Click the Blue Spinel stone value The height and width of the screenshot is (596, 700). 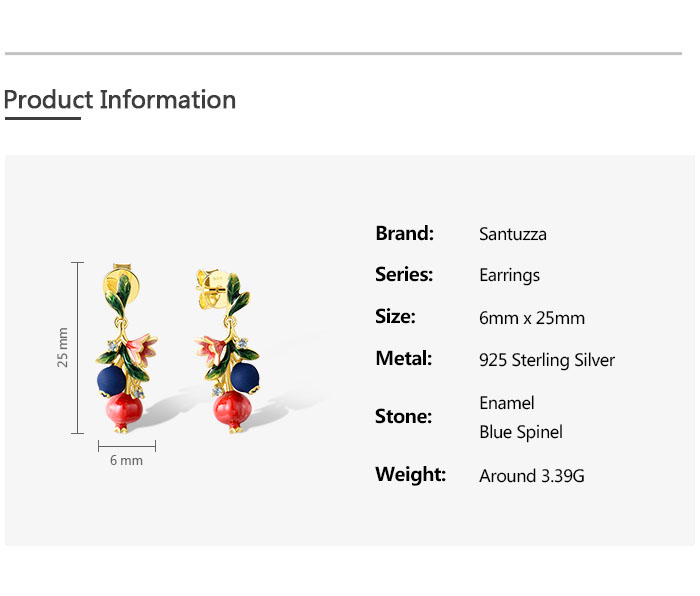point(520,432)
